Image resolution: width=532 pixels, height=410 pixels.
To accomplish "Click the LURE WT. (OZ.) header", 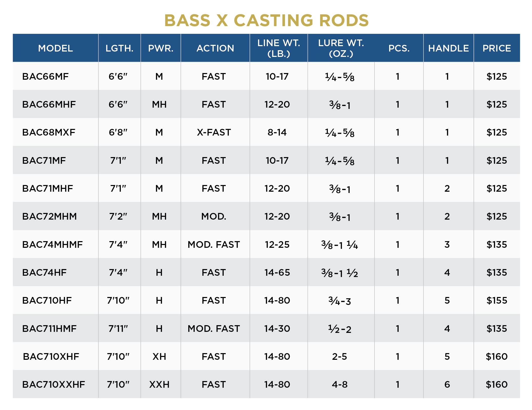I will 341,48.
